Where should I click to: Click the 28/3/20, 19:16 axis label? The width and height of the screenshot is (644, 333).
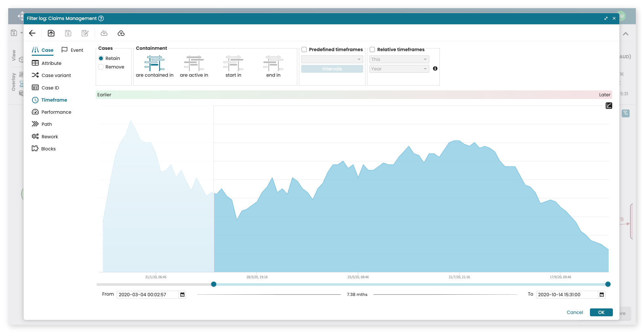(x=257, y=277)
